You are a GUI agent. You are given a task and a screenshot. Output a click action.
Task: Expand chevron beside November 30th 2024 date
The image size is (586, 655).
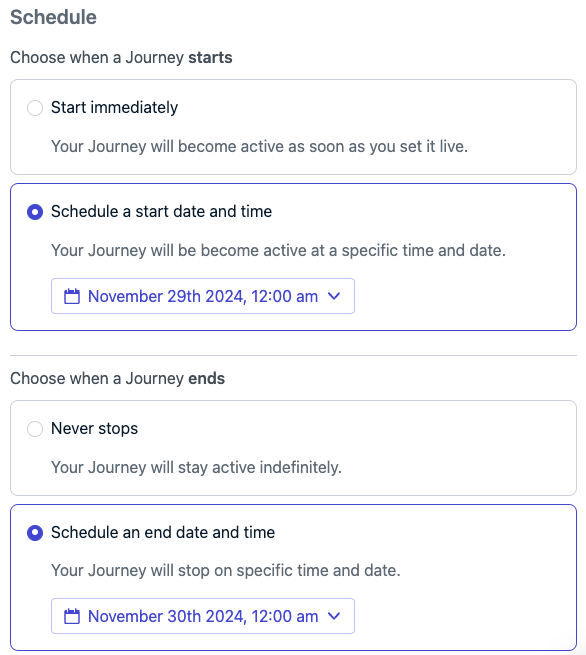pos(334,616)
